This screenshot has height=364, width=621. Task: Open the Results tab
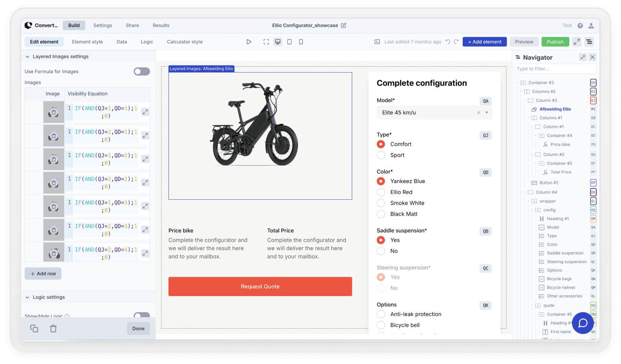[161, 25]
